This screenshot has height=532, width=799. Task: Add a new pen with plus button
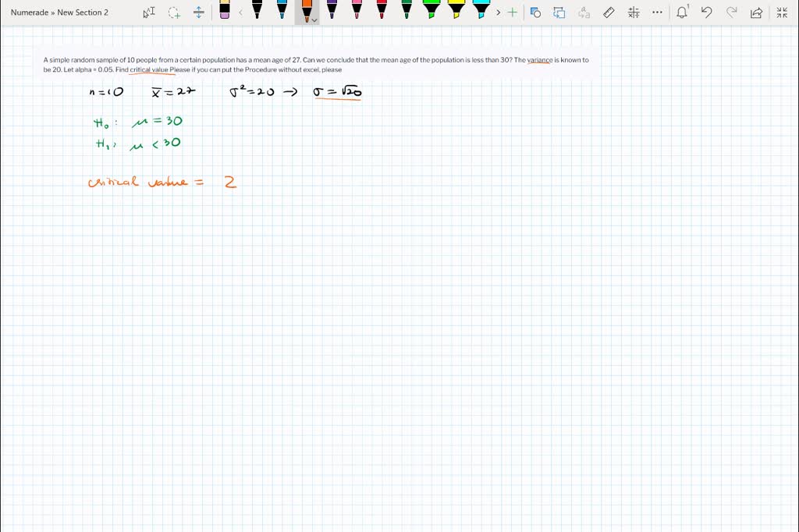[x=513, y=12]
